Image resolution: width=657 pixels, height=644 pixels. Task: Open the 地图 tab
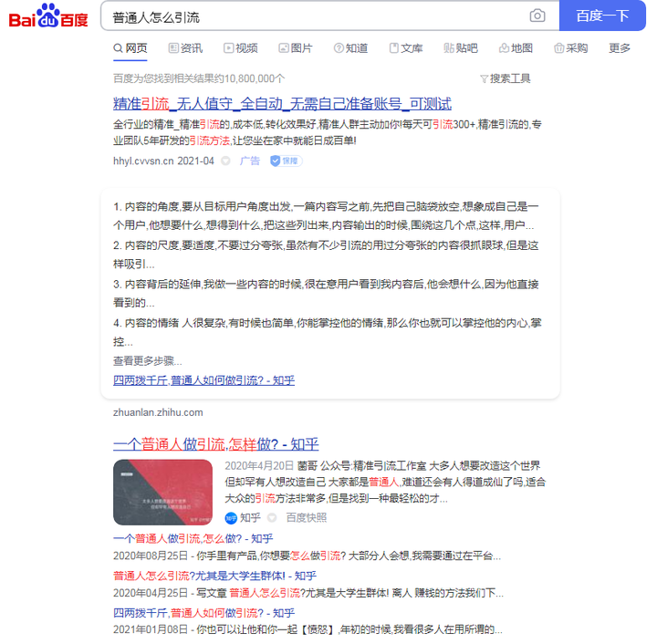coord(516,48)
